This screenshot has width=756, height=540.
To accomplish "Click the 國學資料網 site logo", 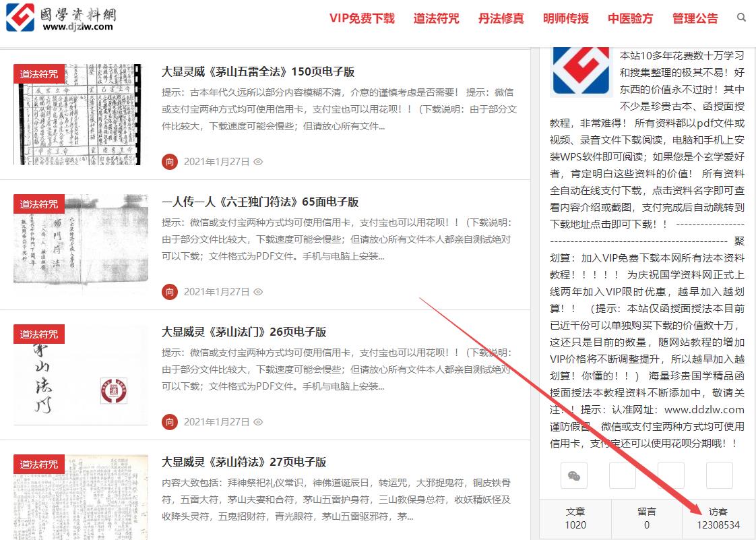I will click(x=61, y=18).
